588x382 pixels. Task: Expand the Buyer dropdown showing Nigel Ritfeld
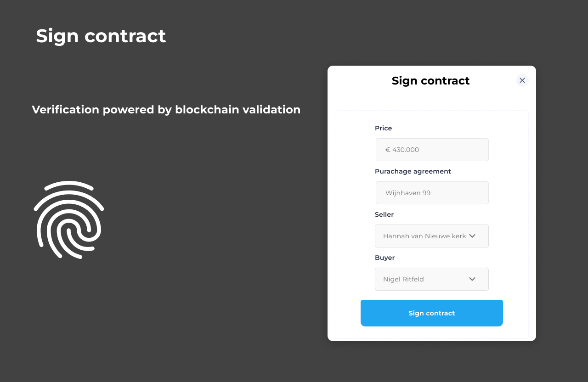(x=432, y=279)
